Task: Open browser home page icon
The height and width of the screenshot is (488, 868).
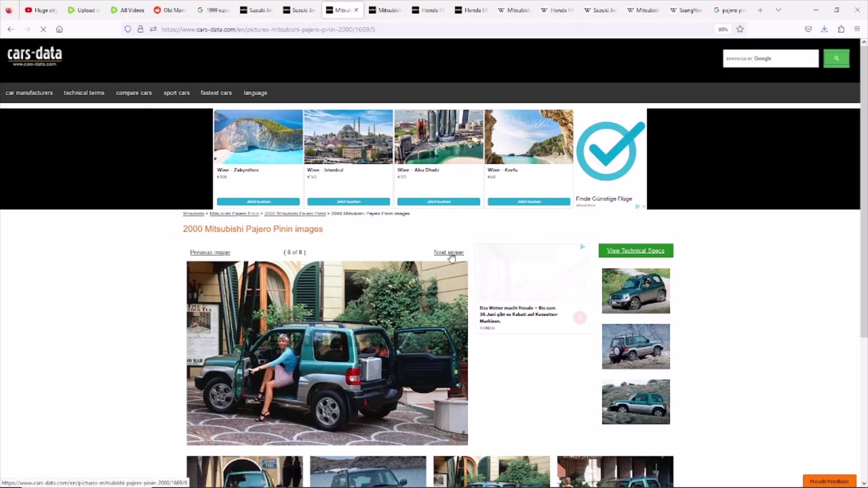Action: pyautogui.click(x=59, y=29)
